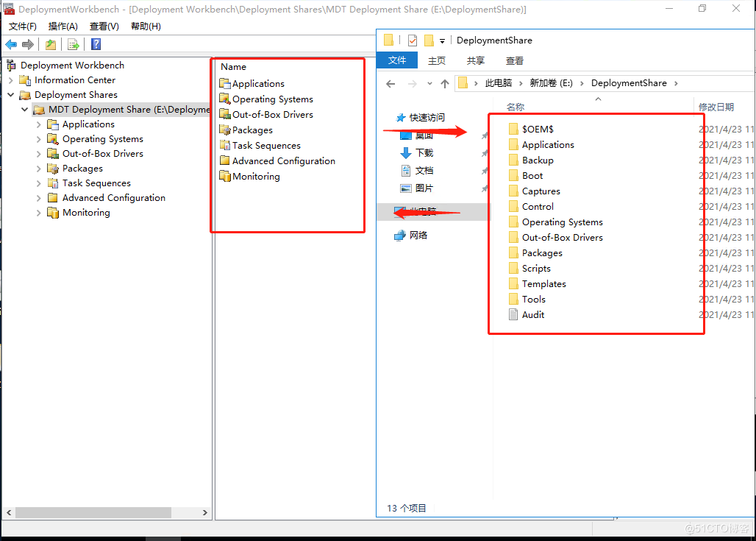Click 此电脑 in Explorer address breadcrumb
756x541 pixels.
(499, 83)
